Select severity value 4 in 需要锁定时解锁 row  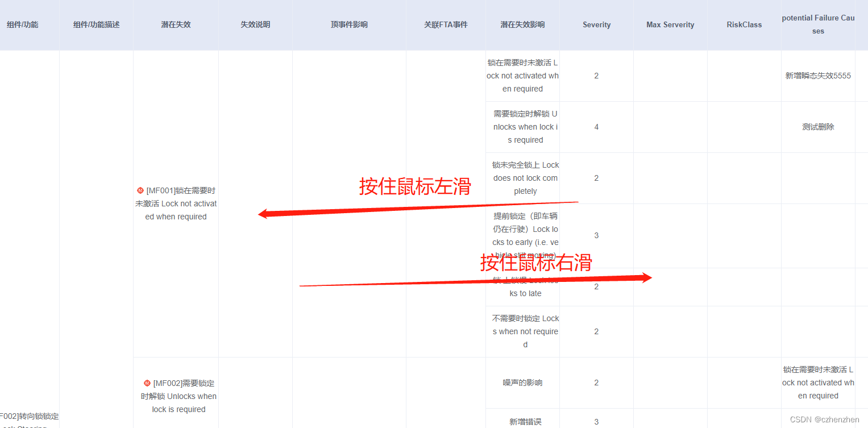coord(596,127)
